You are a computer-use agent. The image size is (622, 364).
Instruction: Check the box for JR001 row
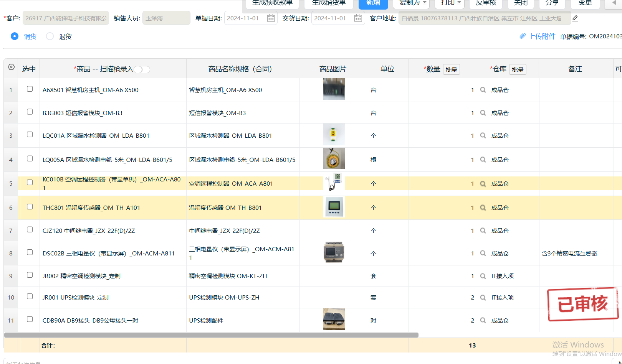click(x=30, y=296)
